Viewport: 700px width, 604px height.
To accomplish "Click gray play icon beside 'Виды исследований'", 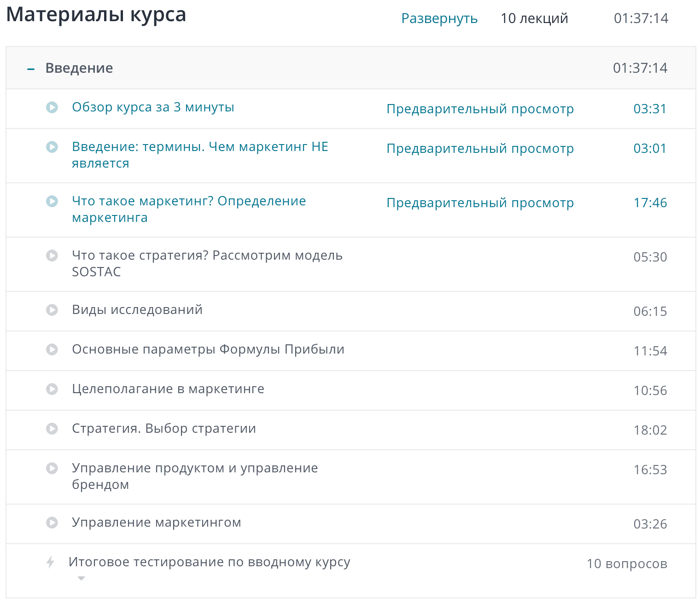I will pos(52,310).
